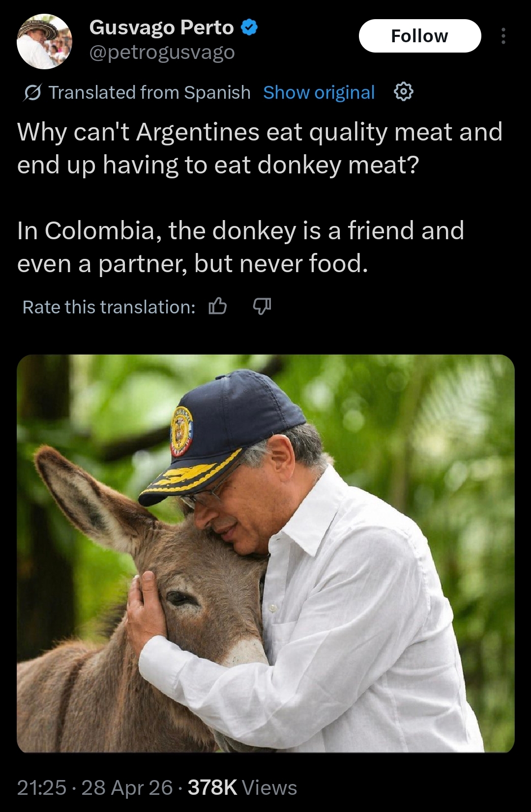531x812 pixels.
Task: Click the @petrogusvago handle
Action: [x=162, y=52]
